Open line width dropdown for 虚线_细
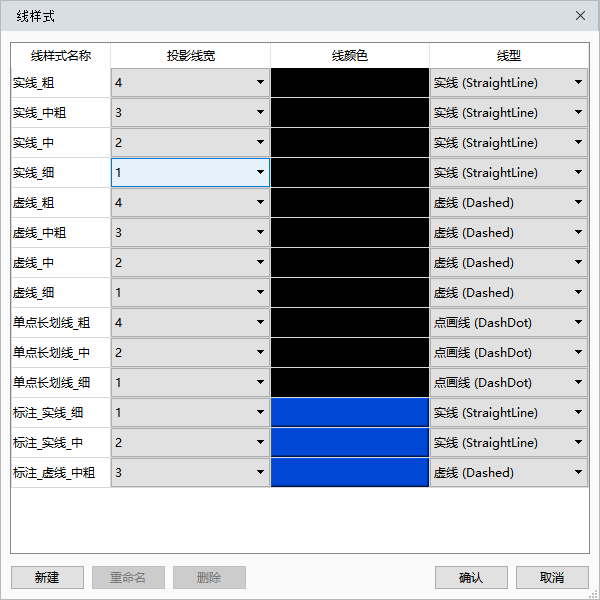This screenshot has height=600, width=600. tap(190, 292)
